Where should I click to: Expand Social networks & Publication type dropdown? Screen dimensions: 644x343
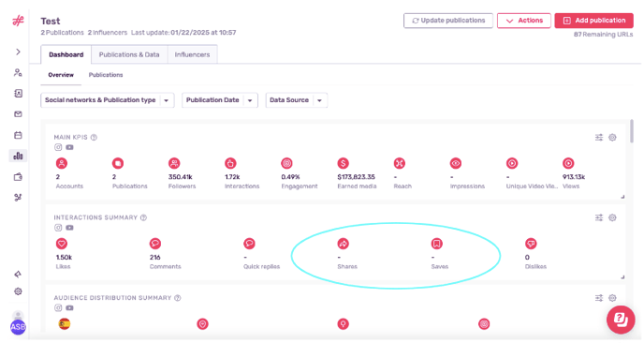tap(108, 100)
